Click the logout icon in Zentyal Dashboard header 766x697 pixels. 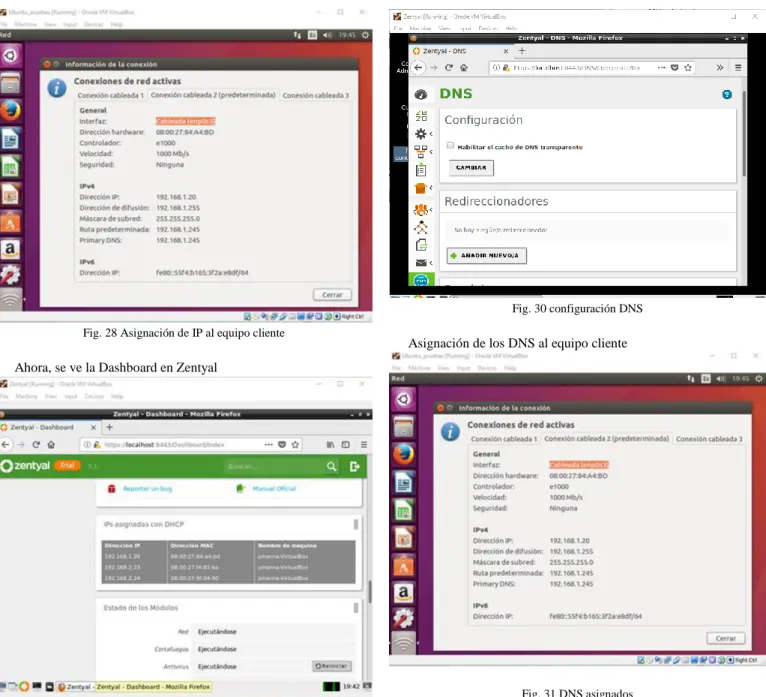[355, 466]
